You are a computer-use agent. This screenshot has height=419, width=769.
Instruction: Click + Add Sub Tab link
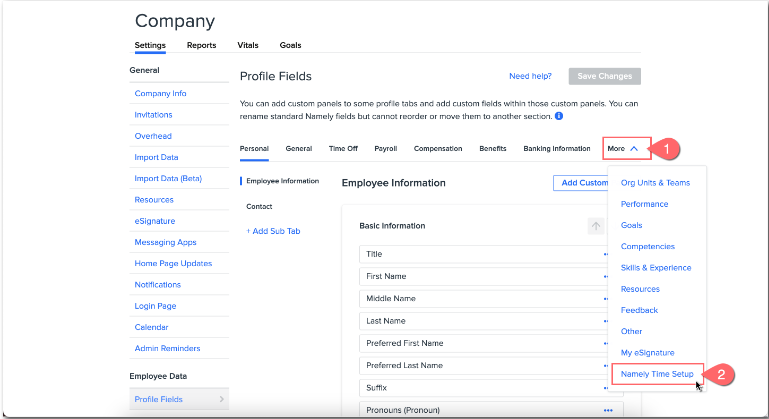(x=273, y=231)
